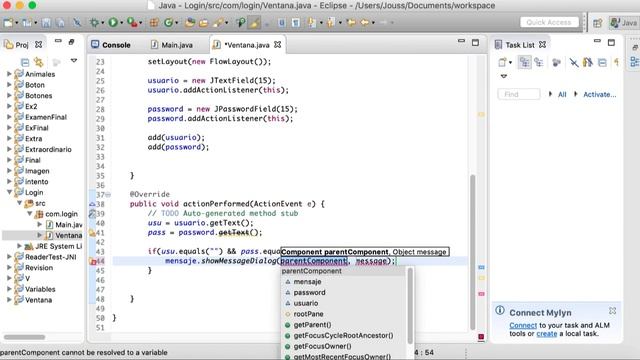Click the New file toolbar icon

8,23
